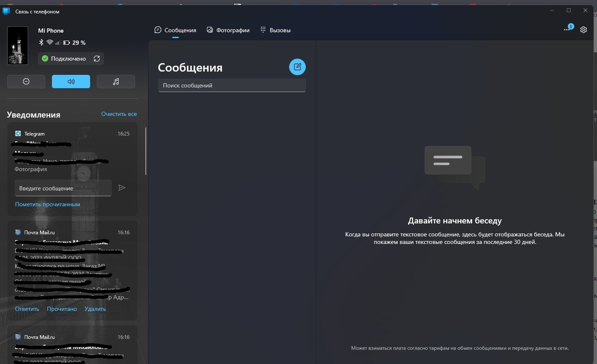Mark Telegram notification as read
This screenshot has width=597, height=364.
click(x=47, y=204)
